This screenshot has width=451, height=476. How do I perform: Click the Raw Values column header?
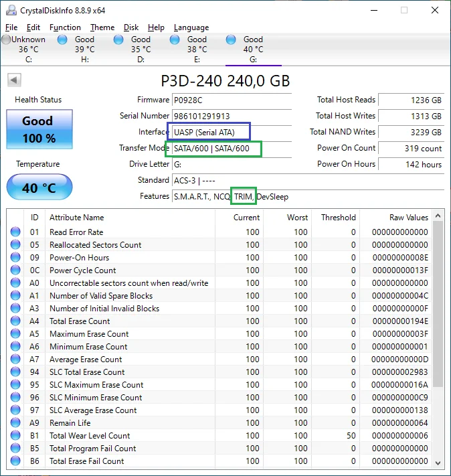(x=395, y=218)
